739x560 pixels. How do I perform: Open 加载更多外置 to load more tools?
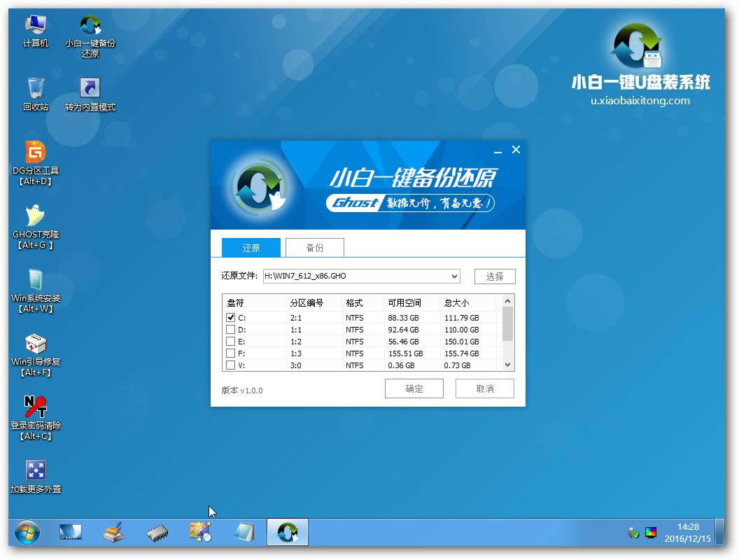34,470
